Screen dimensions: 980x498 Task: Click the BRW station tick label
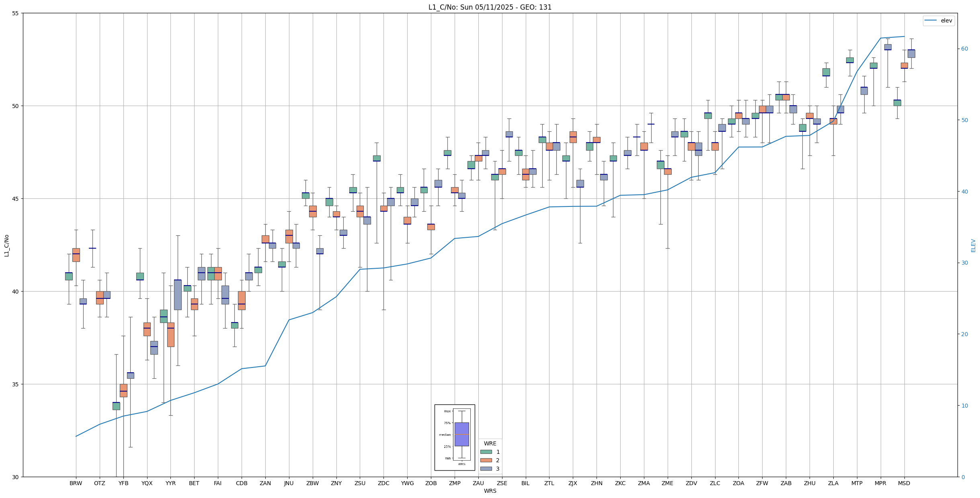pos(76,484)
